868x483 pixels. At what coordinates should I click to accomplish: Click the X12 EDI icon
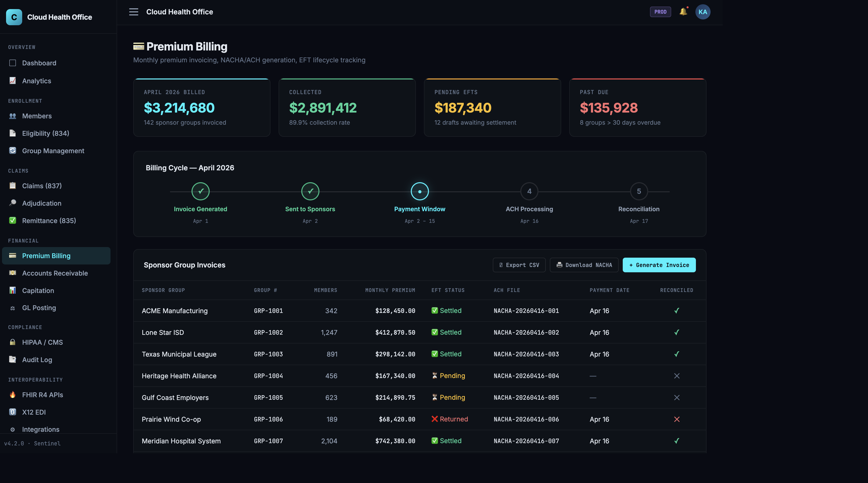coord(12,412)
